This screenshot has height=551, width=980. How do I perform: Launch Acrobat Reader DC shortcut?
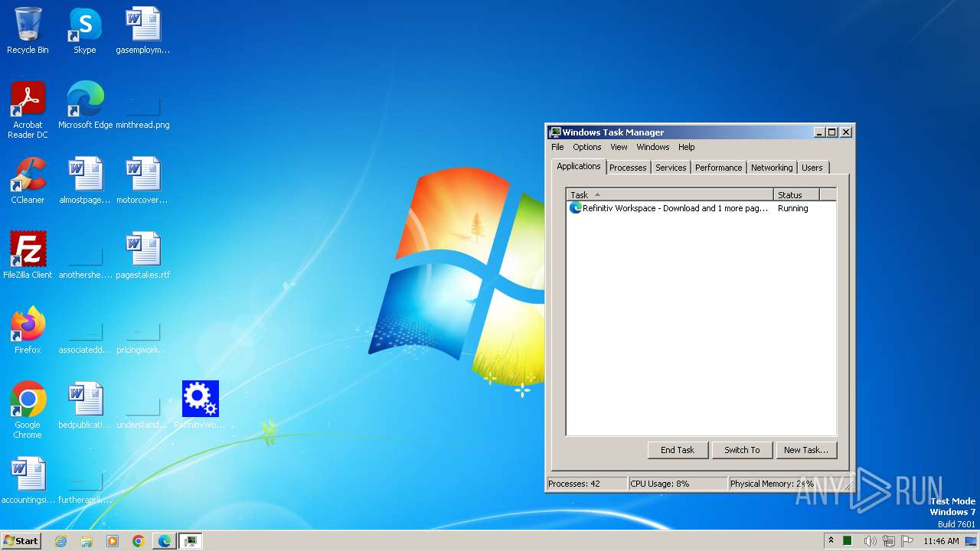[28, 109]
